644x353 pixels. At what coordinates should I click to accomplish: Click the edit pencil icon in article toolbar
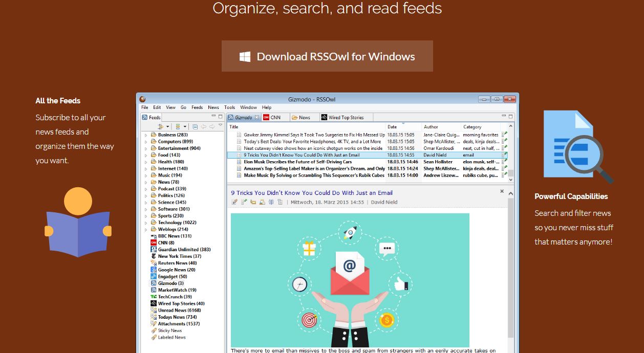pyautogui.click(x=234, y=202)
